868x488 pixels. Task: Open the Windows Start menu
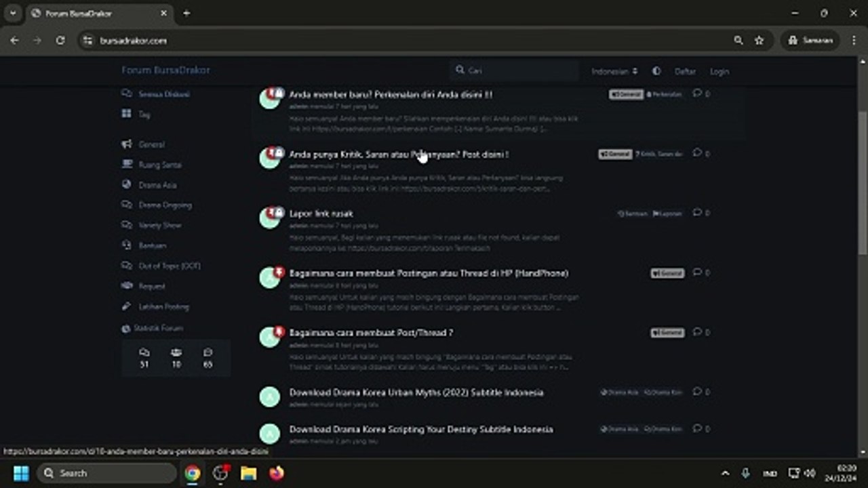[21, 473]
